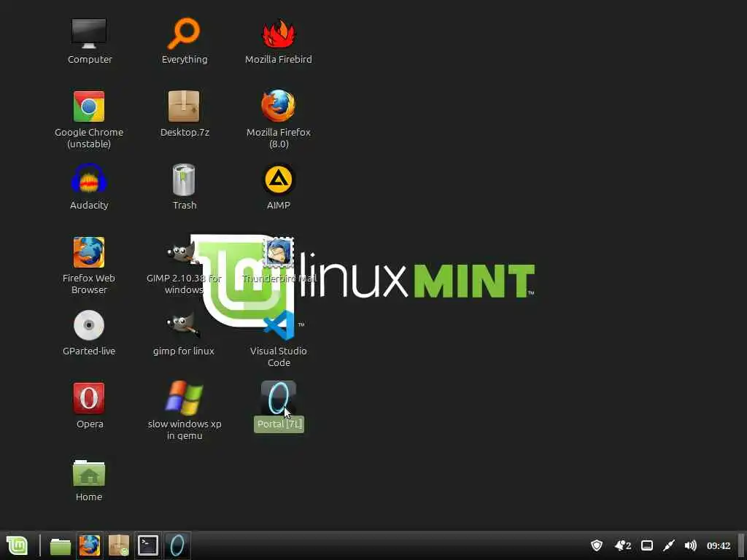Click package archive icon in taskbar
Image resolution: width=747 pixels, height=560 pixels.
[x=119, y=545]
